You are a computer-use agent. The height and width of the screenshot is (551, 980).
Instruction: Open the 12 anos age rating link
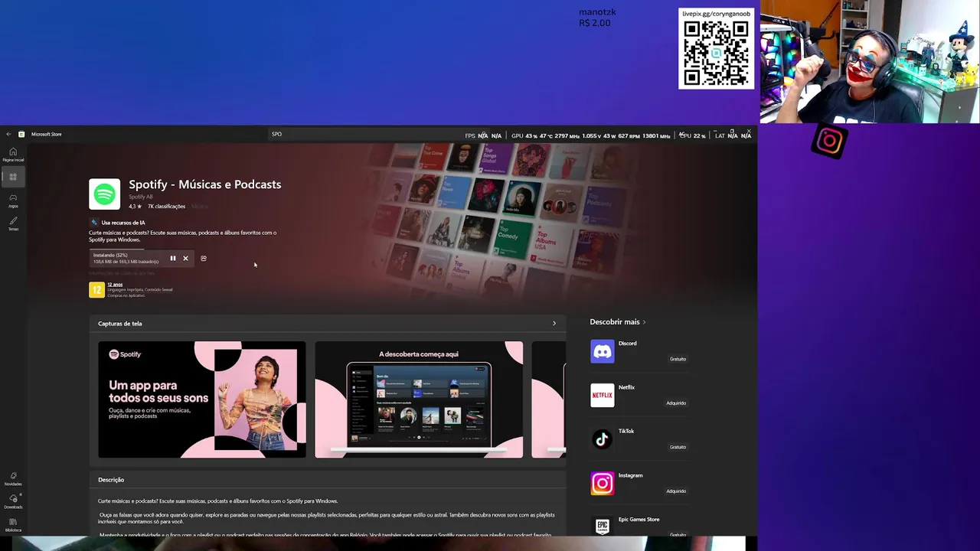tap(115, 285)
